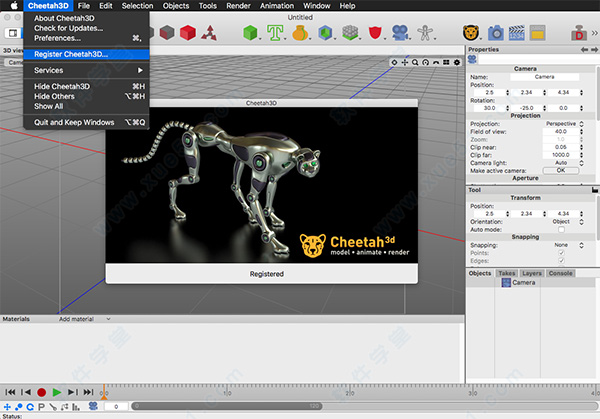600x419 pixels.
Task: Click the camera Name input field
Action: (x=544, y=77)
